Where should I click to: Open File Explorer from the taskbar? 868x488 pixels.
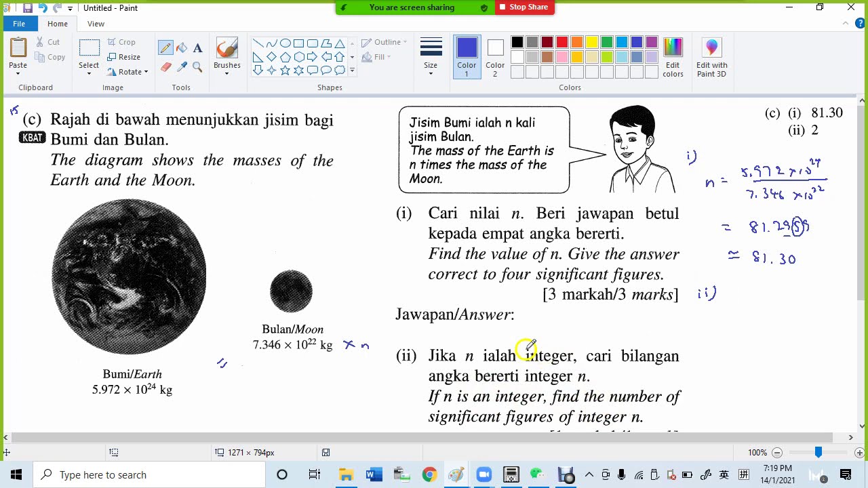(346, 474)
